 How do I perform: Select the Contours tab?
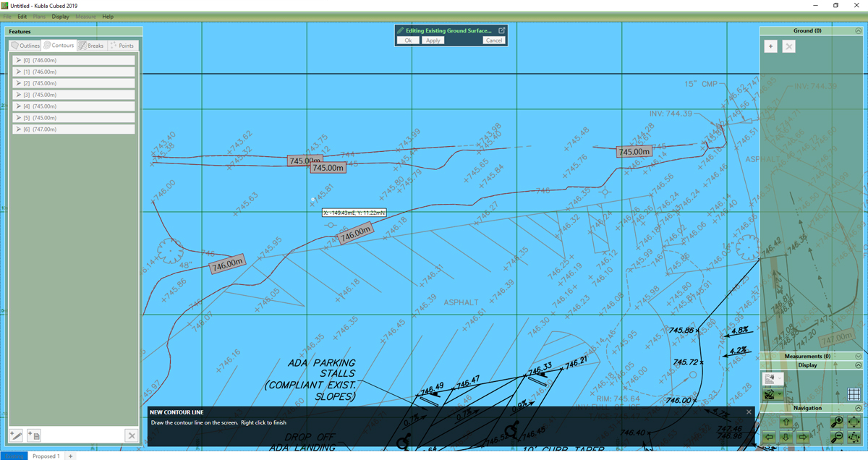(x=59, y=46)
